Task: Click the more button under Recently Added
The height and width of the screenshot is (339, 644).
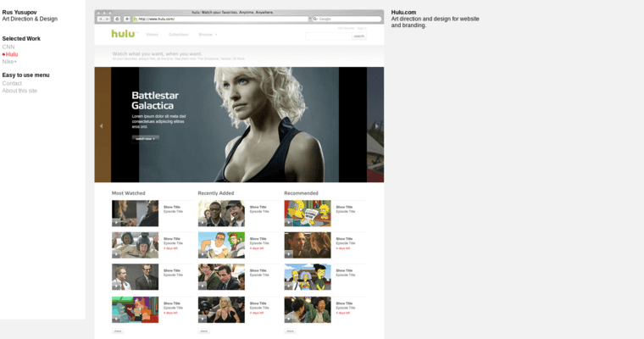Action: click(x=203, y=331)
